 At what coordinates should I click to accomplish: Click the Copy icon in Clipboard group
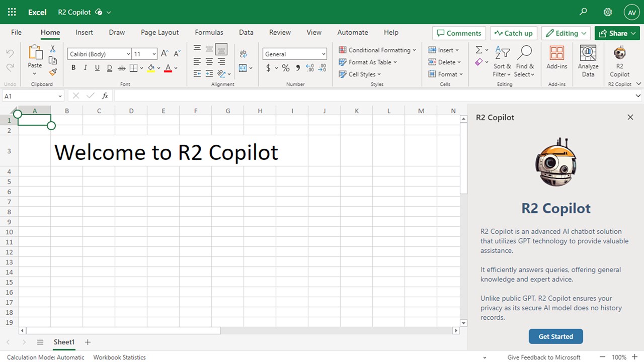click(53, 60)
